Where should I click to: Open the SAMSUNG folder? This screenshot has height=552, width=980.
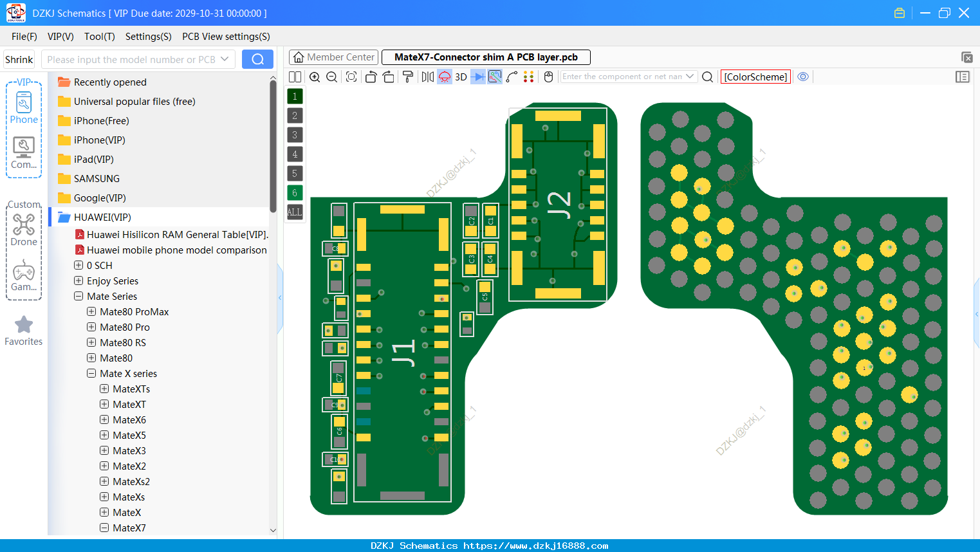[x=89, y=178]
